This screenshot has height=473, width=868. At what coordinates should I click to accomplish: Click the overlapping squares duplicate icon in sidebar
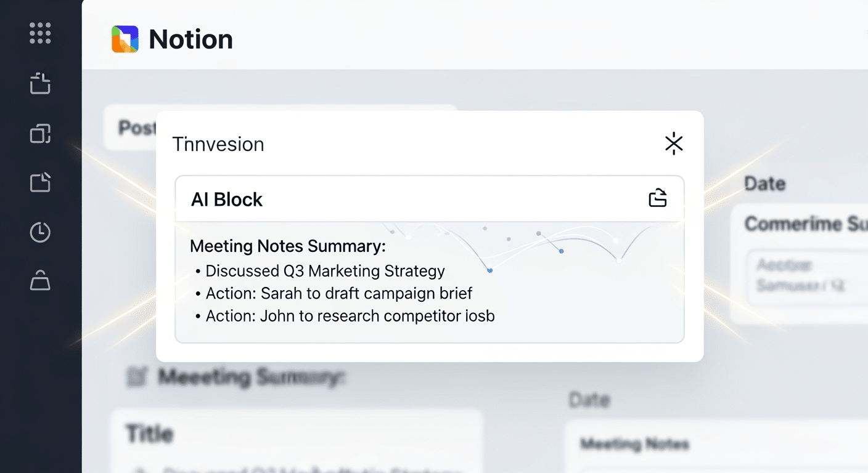[x=40, y=134]
